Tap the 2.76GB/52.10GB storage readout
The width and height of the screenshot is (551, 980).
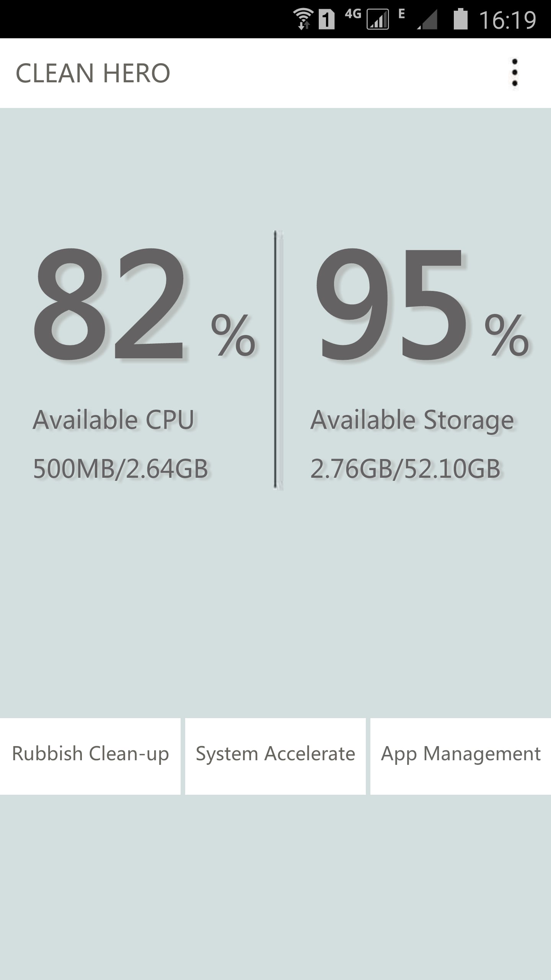click(x=405, y=469)
